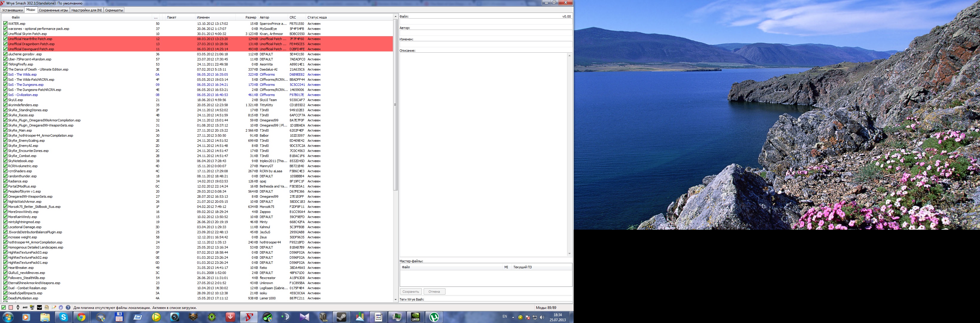Click the green checkmark icon in status bar
The image size is (980, 323).
(x=4, y=307)
